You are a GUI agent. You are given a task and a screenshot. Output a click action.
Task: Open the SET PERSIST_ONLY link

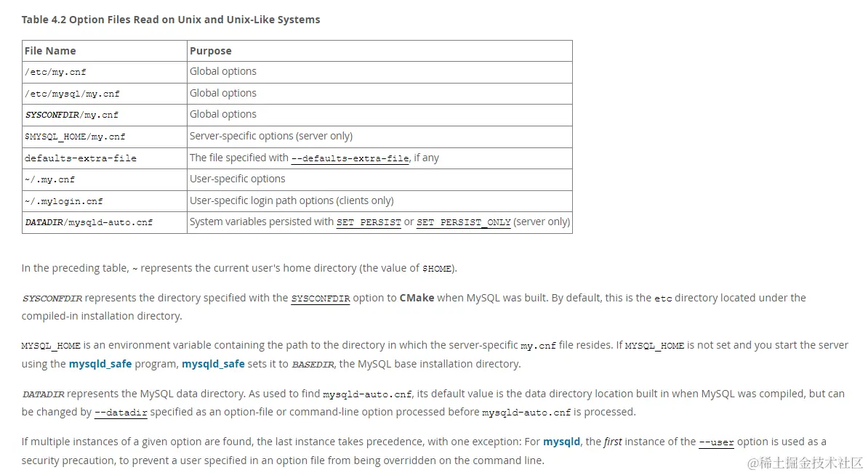[463, 222]
